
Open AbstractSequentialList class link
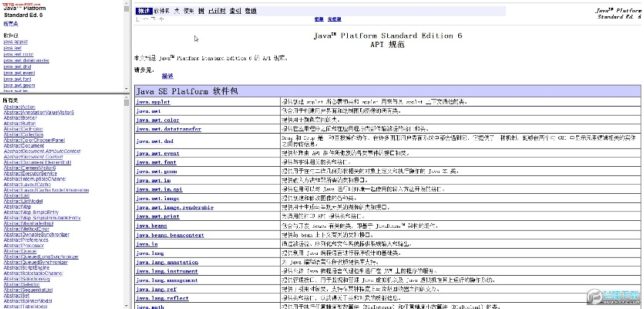[29, 290]
